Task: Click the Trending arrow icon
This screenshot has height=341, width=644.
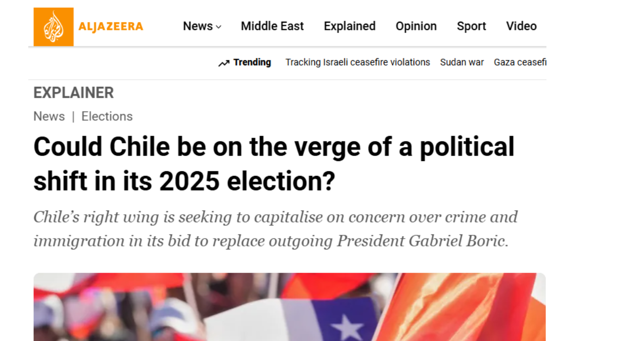Action: [x=224, y=63]
